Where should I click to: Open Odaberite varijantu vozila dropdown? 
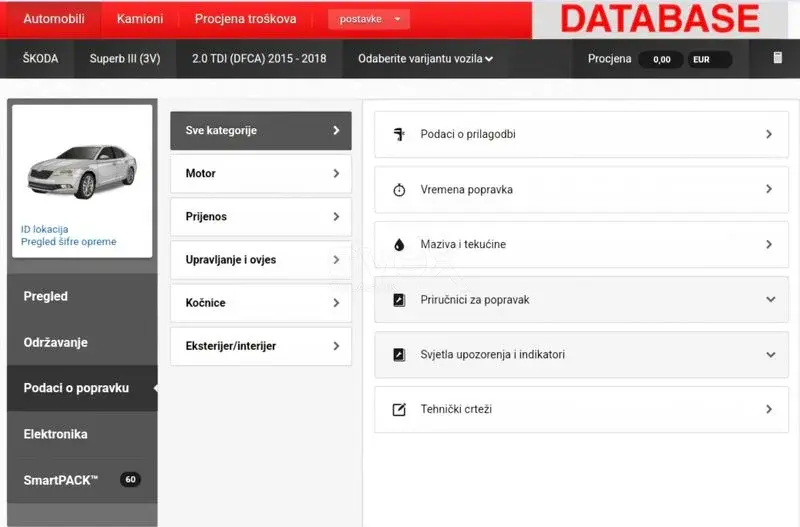pos(425,59)
